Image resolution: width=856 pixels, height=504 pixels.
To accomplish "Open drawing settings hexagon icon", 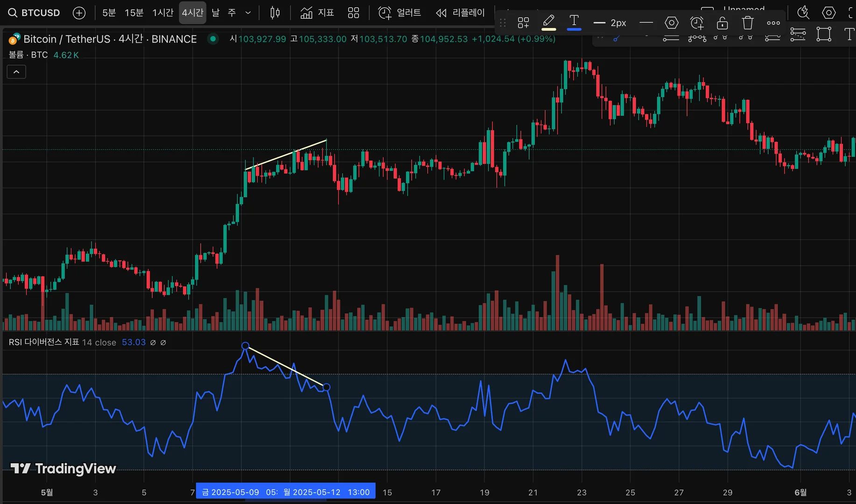I will tap(671, 22).
